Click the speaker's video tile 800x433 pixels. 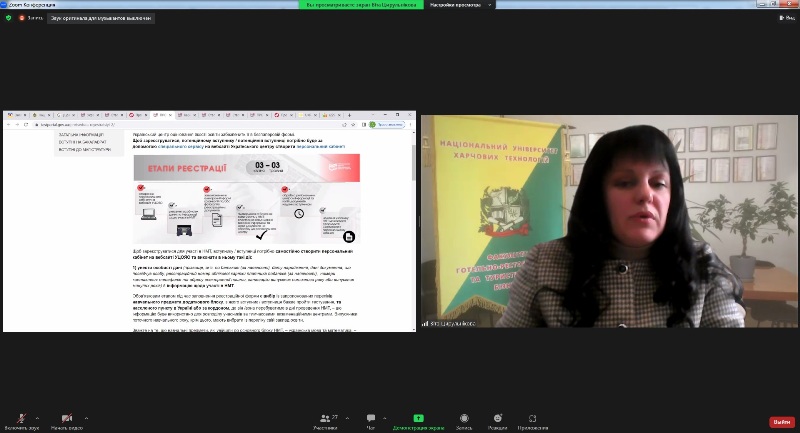tap(609, 221)
